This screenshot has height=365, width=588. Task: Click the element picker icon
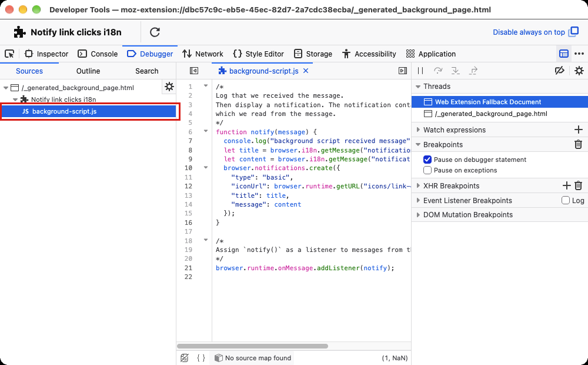(x=10, y=54)
